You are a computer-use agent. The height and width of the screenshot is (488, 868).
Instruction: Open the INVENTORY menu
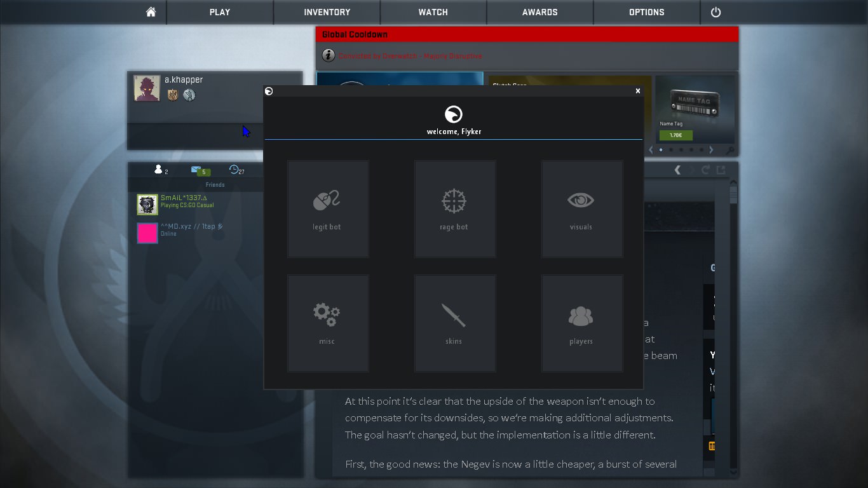(327, 12)
